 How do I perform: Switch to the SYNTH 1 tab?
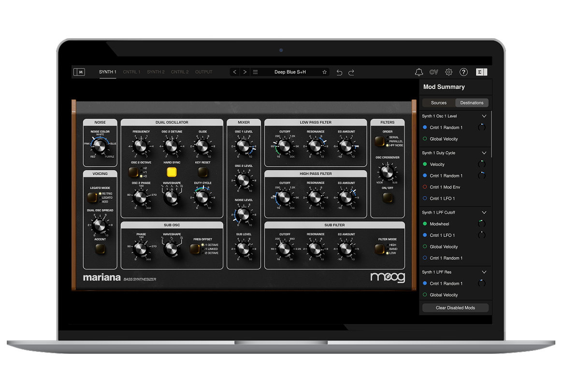[108, 72]
